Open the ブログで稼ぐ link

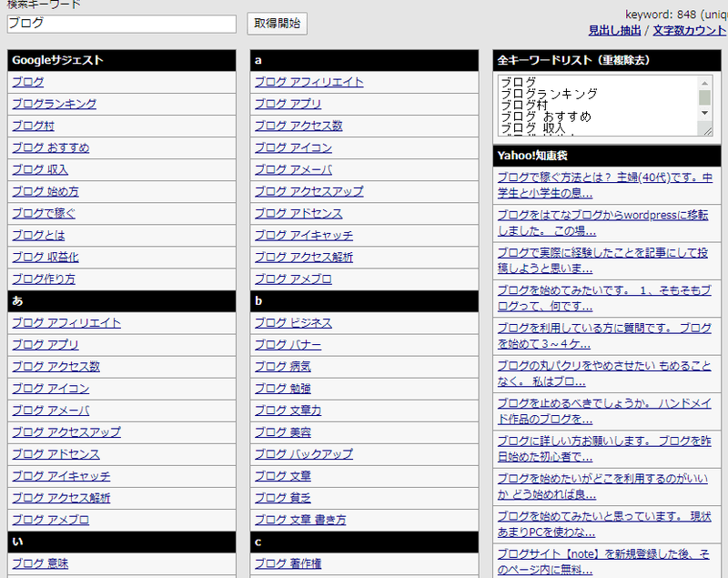(x=44, y=213)
